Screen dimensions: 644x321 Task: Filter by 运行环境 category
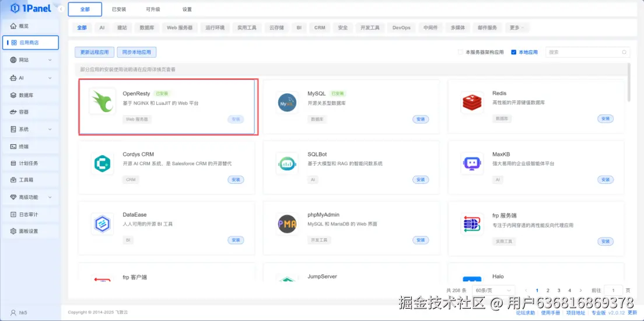215,27
